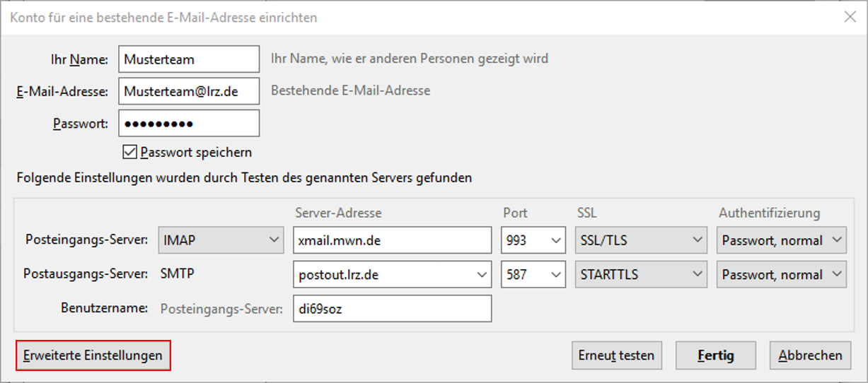Open outgoing server Authentifizierung dropdown
This screenshot has height=383, width=868.
coord(781,274)
